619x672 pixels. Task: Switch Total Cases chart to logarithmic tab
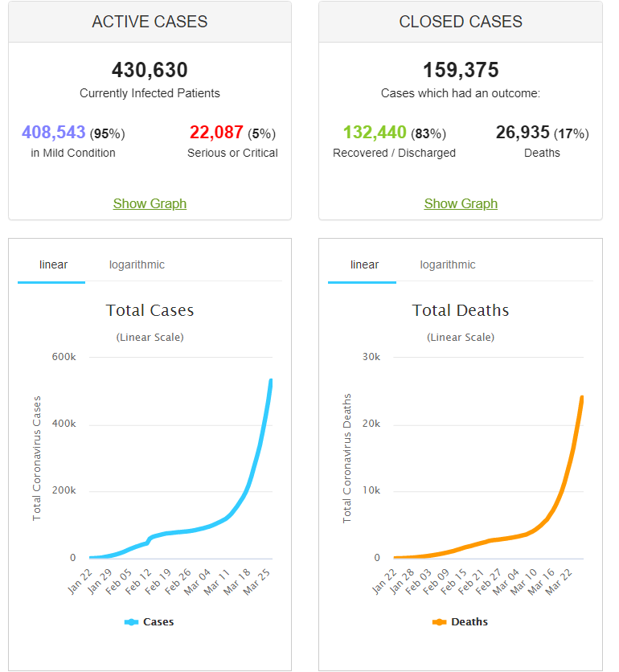point(137,264)
